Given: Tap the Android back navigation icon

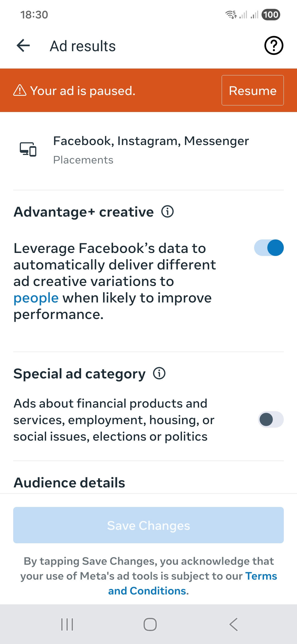Looking at the screenshot, I should pos(233,624).
